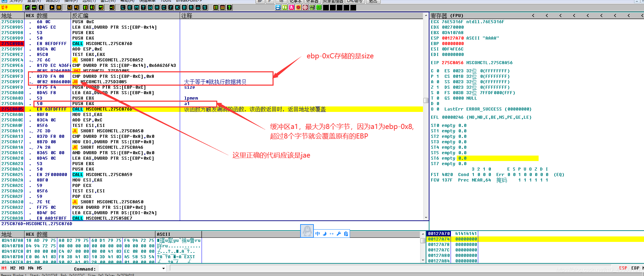This screenshot has height=276, width=644.
Task: Click the CMD命令 button
Action: pyautogui.click(x=355, y=1)
